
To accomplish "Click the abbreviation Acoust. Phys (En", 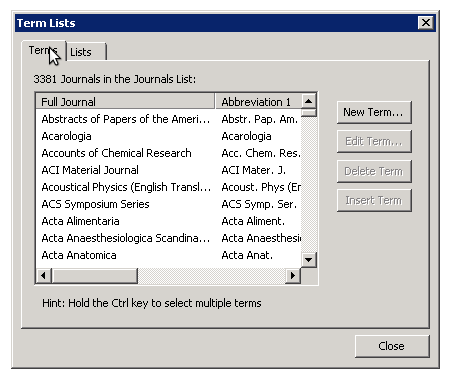I will (x=261, y=187).
